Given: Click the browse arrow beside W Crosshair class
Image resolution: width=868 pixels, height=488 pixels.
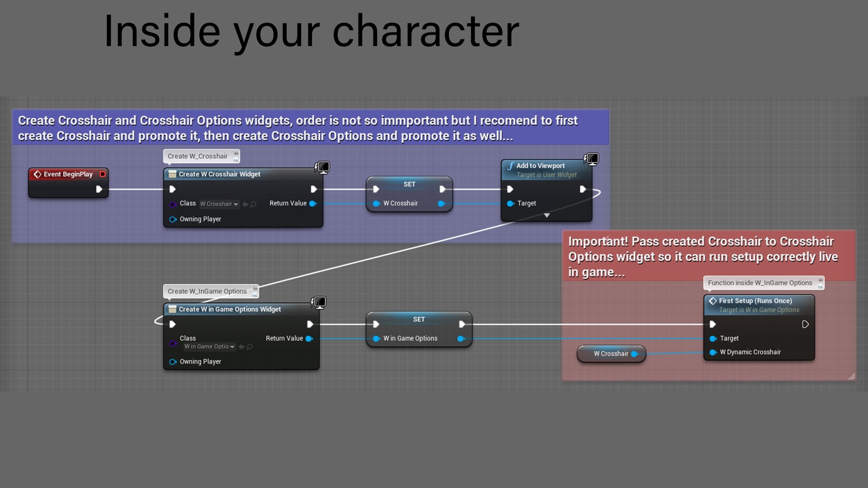Looking at the screenshot, I should (x=245, y=204).
